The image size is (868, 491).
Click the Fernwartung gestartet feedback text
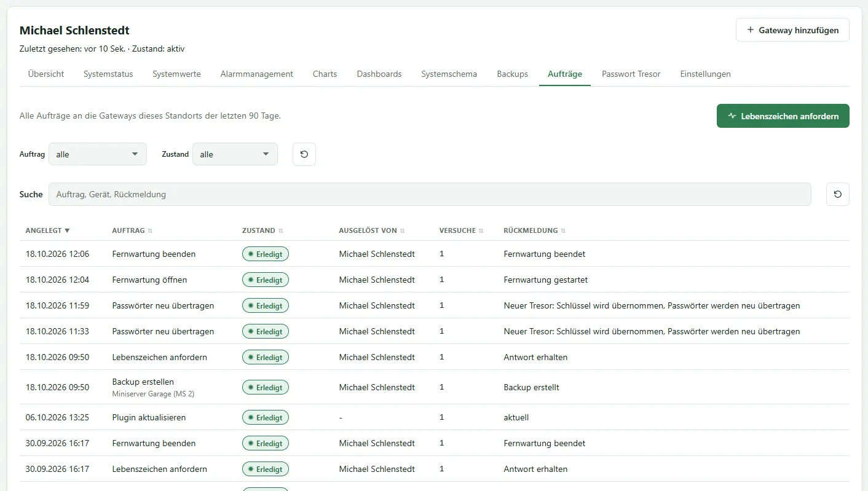click(x=545, y=280)
